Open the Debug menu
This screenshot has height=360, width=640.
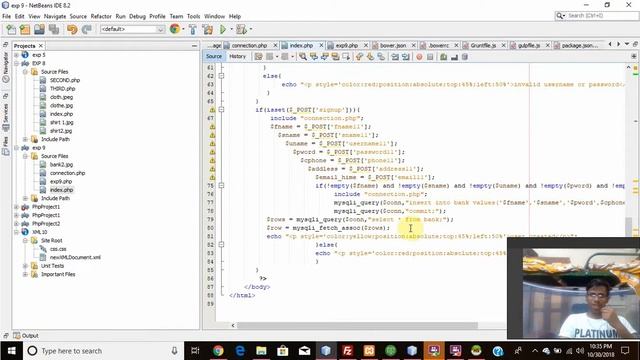(137, 16)
